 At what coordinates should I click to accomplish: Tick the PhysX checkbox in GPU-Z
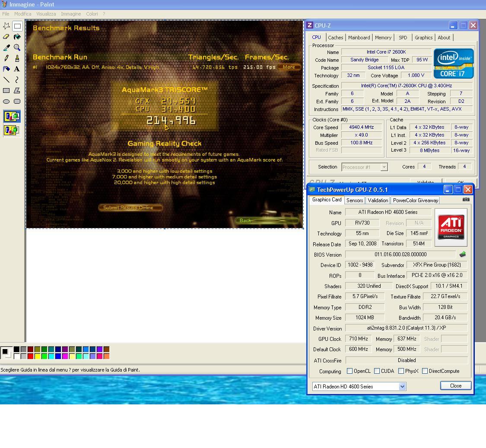[x=401, y=371]
